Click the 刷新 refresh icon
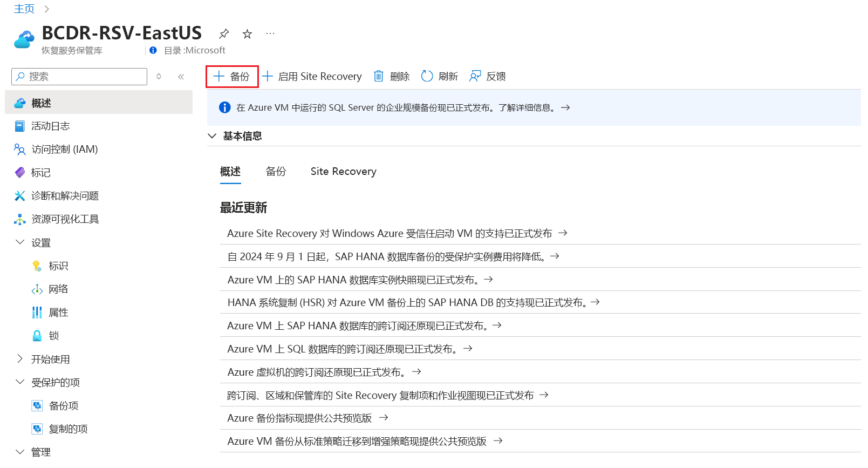 click(427, 76)
